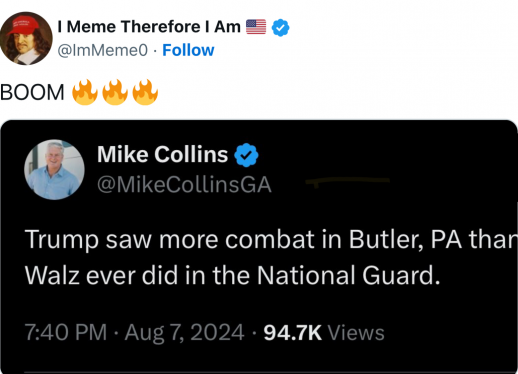Click the Trump saw more combat text line
Viewport: 518px width, 374px height.
[x=271, y=240]
